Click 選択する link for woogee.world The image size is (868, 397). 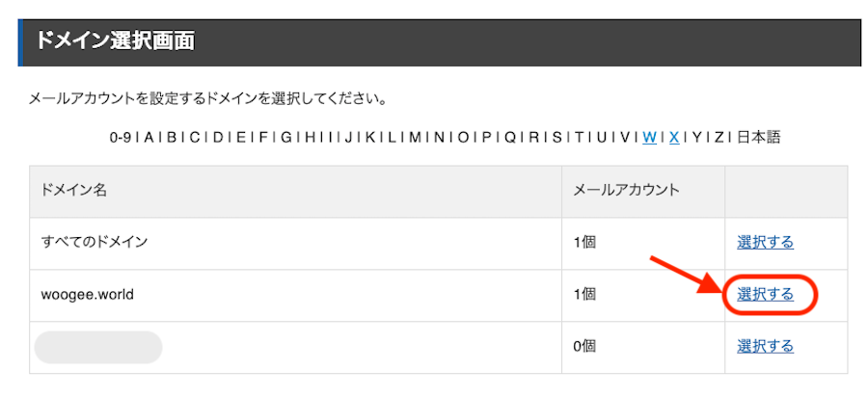click(765, 294)
